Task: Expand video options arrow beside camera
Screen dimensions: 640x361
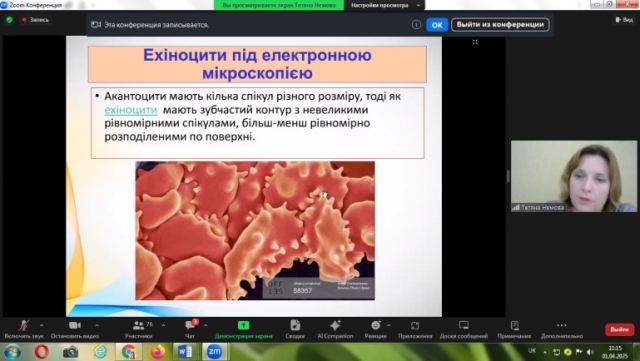Action: [97, 325]
